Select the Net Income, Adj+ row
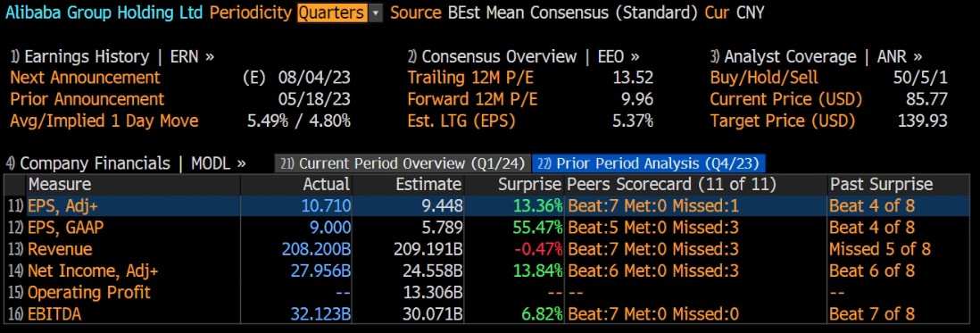Image resolution: width=980 pixels, height=333 pixels. pos(490,271)
